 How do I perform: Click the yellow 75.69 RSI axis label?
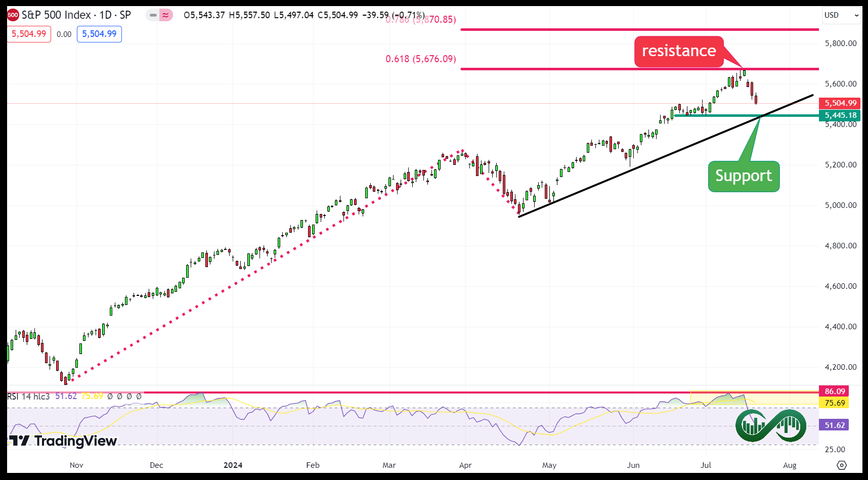(834, 403)
